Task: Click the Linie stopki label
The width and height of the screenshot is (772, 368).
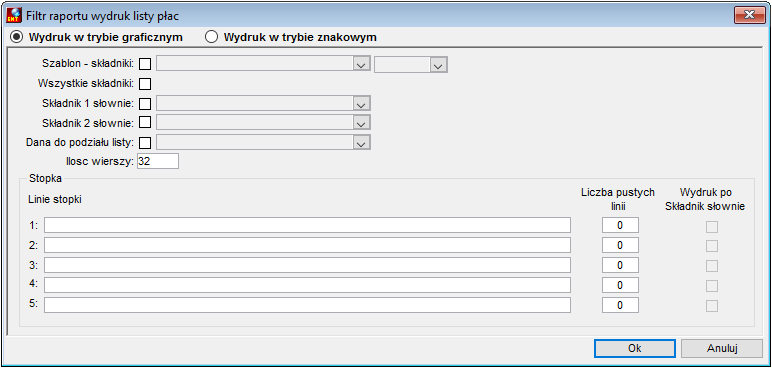Action: tap(55, 200)
